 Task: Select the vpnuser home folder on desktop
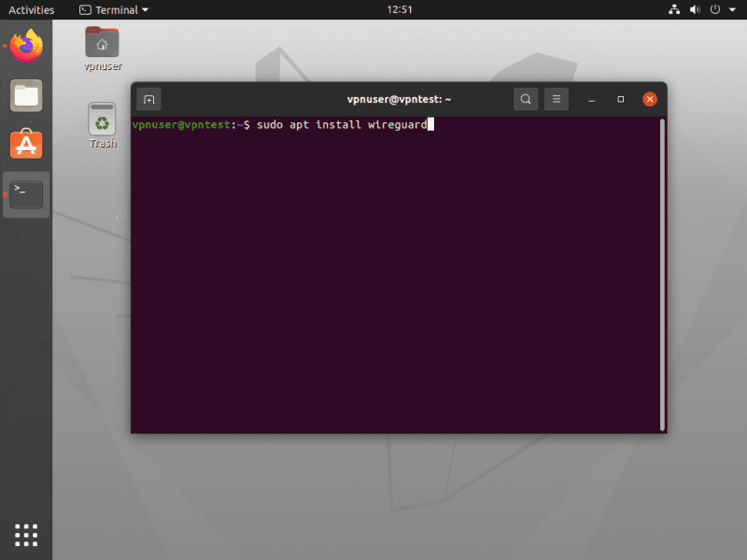(x=102, y=43)
